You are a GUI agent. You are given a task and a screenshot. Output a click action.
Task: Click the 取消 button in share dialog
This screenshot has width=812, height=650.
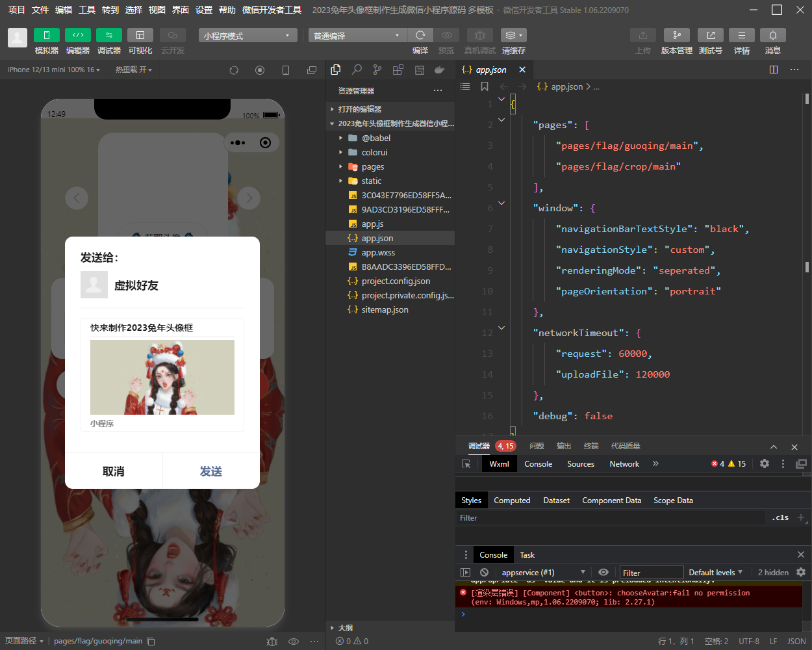(x=113, y=471)
